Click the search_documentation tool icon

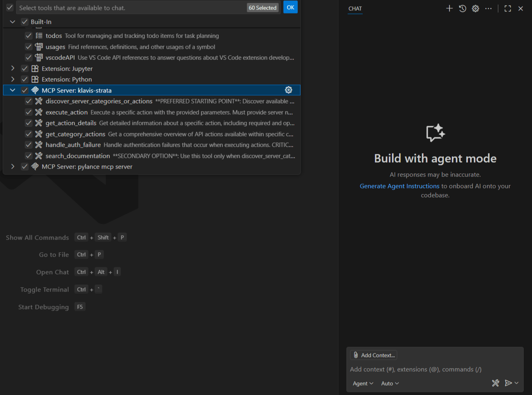39,156
